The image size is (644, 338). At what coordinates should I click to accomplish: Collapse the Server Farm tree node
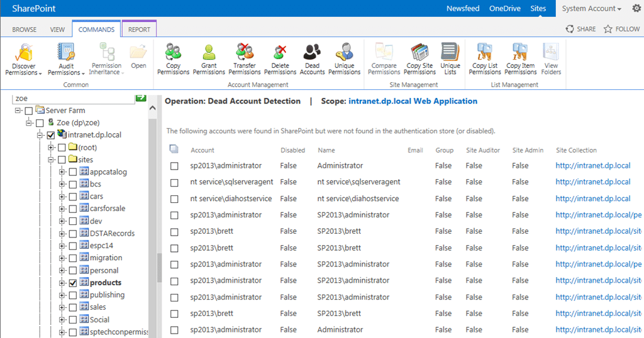(x=18, y=111)
